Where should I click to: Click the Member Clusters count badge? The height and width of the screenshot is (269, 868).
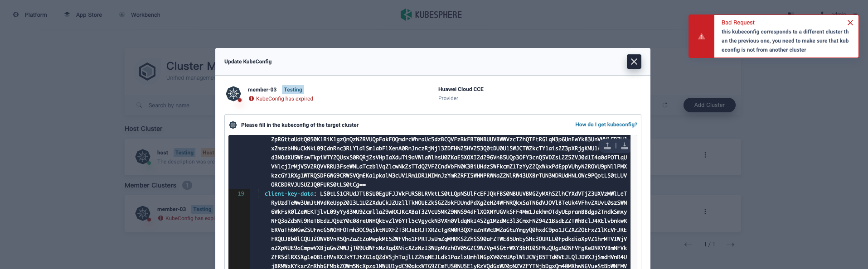pos(187,185)
